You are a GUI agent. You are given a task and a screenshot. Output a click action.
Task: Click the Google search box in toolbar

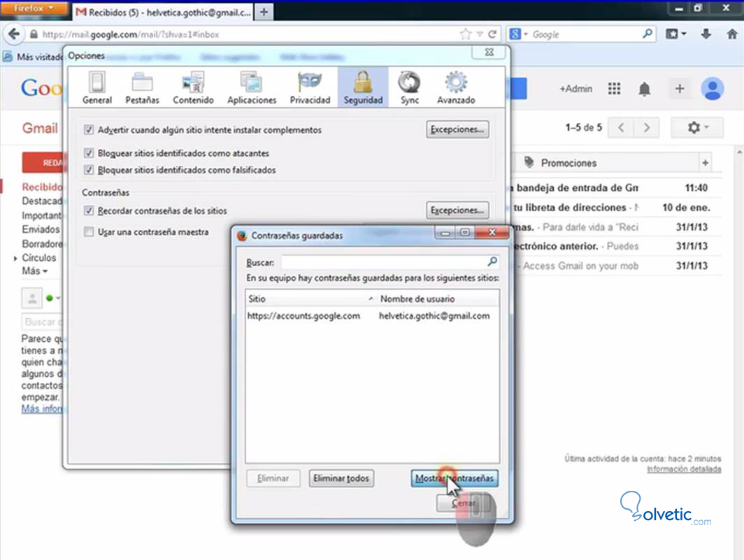(585, 34)
